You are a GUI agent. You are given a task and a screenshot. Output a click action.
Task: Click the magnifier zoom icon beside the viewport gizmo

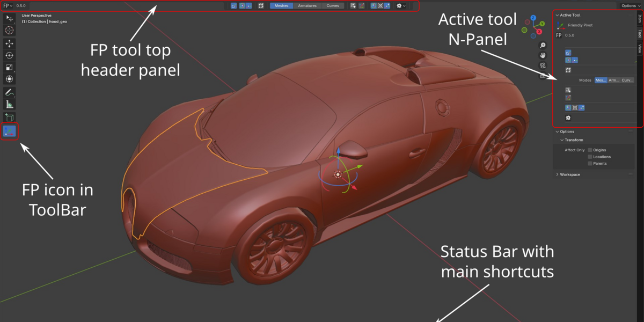[542, 45]
